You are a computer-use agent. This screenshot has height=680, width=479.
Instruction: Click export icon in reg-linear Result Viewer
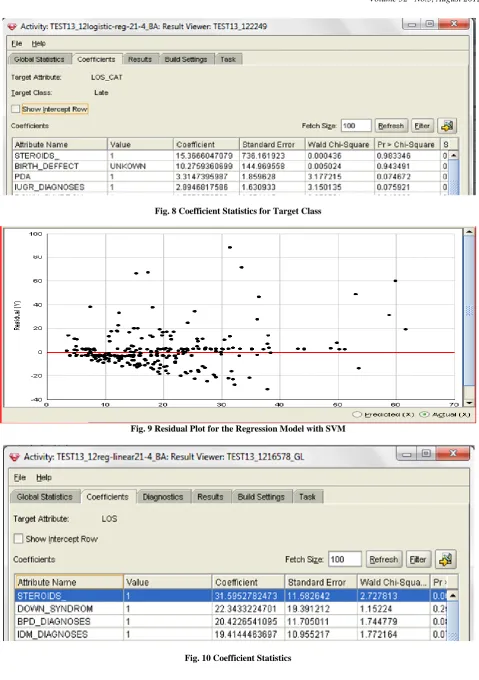click(445, 559)
